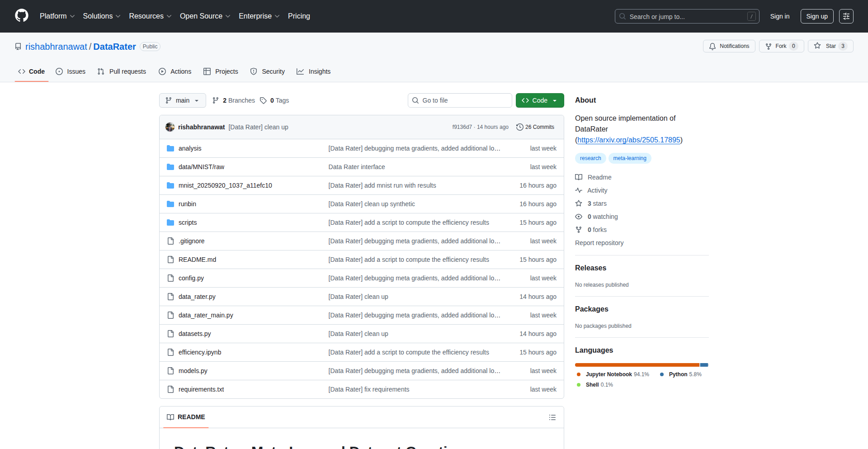View the Insights tab

point(314,71)
